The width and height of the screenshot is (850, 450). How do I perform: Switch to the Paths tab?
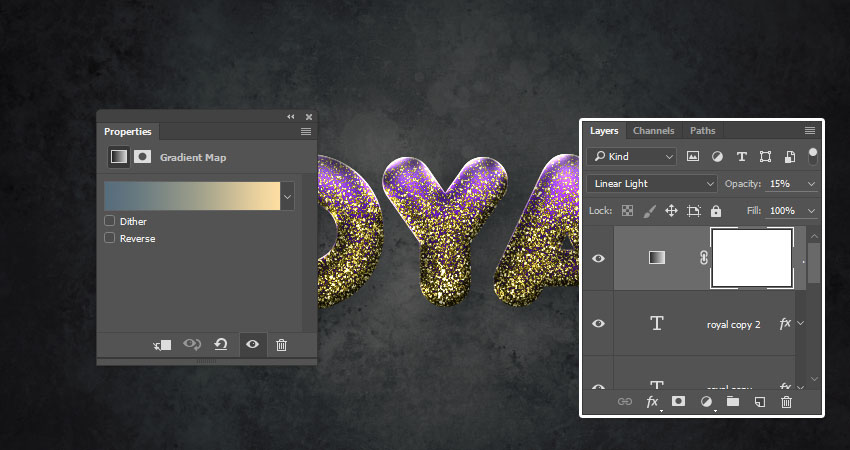(x=703, y=131)
